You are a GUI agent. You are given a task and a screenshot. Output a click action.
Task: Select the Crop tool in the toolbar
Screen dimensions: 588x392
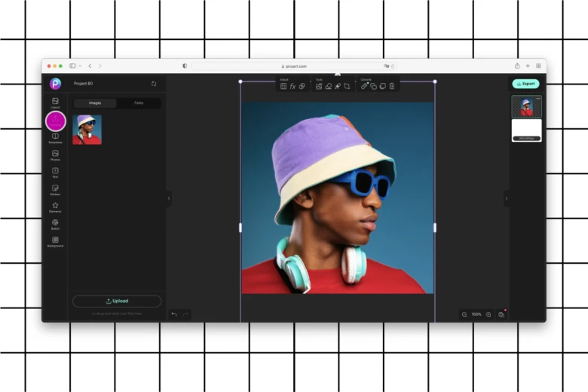[x=347, y=87]
